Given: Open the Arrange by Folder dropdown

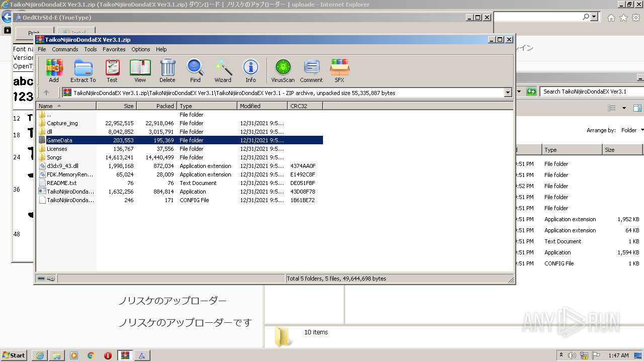Looking at the screenshot, I should point(632,130).
